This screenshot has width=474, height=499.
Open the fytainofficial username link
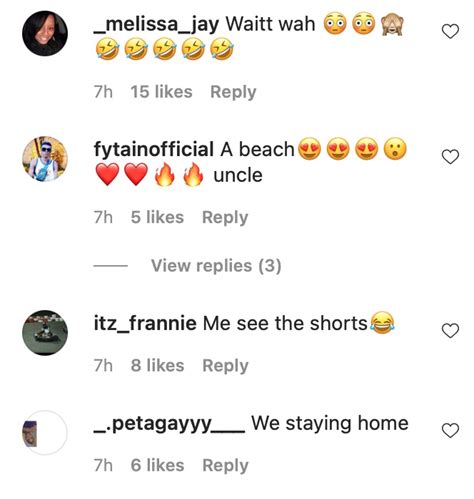(x=154, y=149)
